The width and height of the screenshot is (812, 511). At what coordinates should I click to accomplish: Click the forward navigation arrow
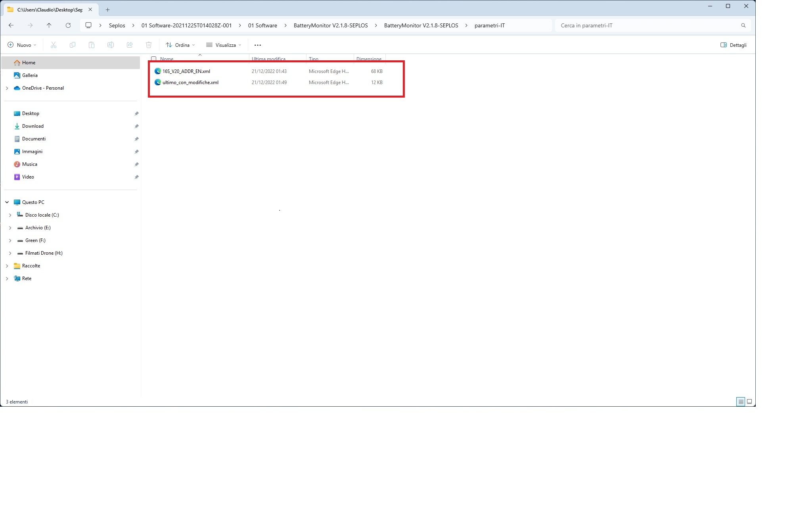pyautogui.click(x=30, y=25)
